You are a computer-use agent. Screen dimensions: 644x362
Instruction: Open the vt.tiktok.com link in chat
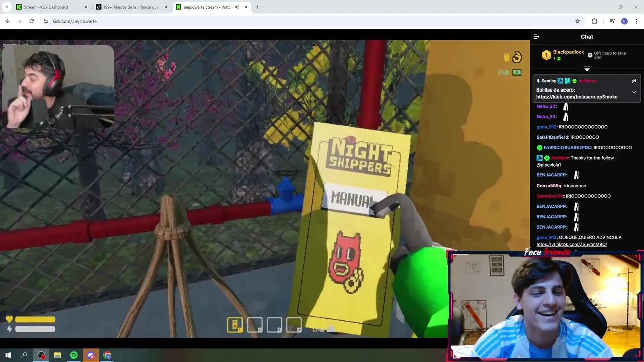click(572, 245)
